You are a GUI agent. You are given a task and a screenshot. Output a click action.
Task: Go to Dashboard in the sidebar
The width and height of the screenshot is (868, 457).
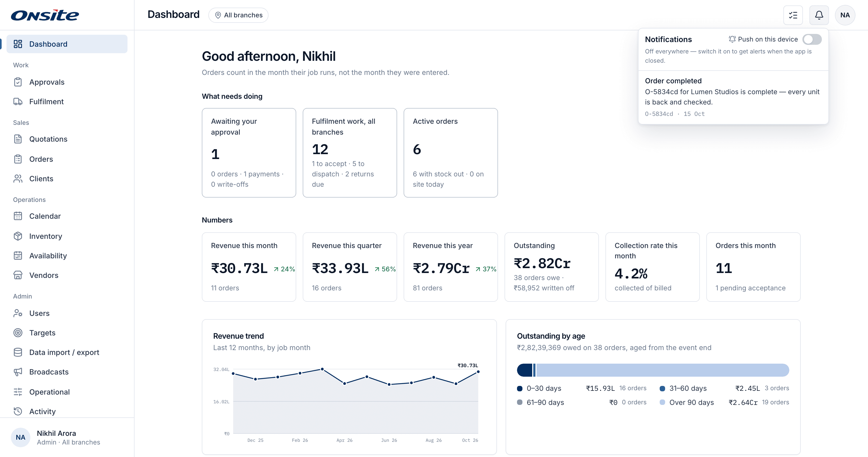pyautogui.click(x=67, y=44)
